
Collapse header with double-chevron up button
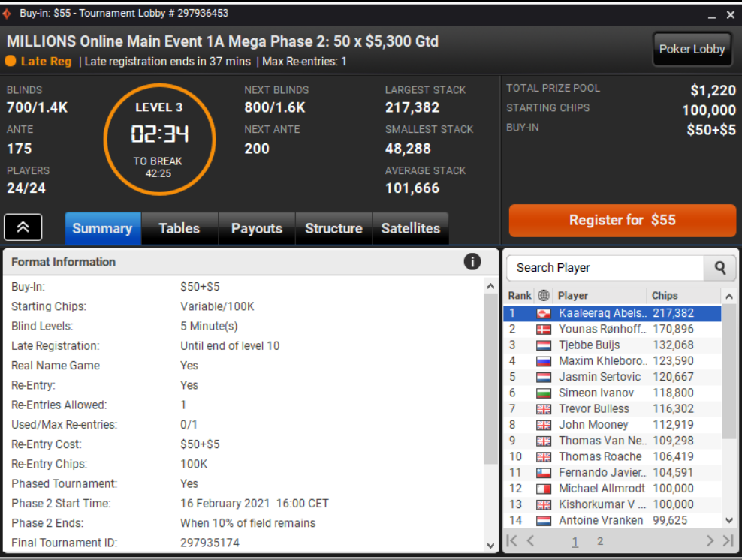point(23,227)
